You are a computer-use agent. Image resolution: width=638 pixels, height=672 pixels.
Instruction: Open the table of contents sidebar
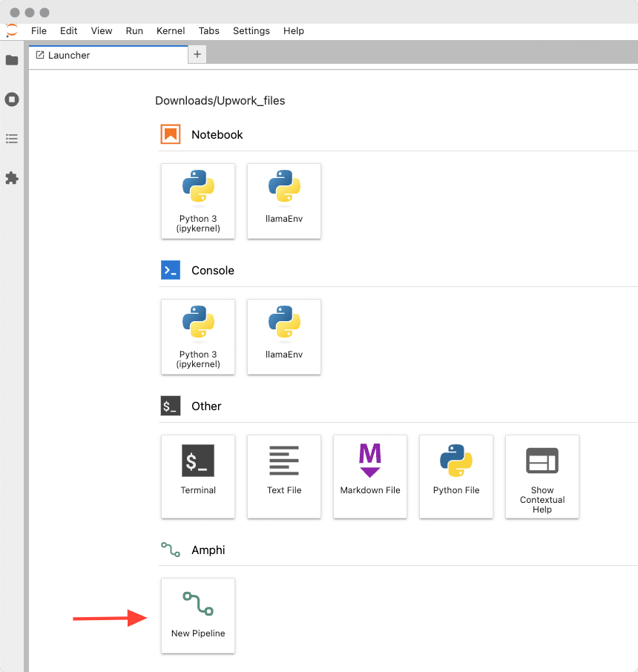pos(12,139)
